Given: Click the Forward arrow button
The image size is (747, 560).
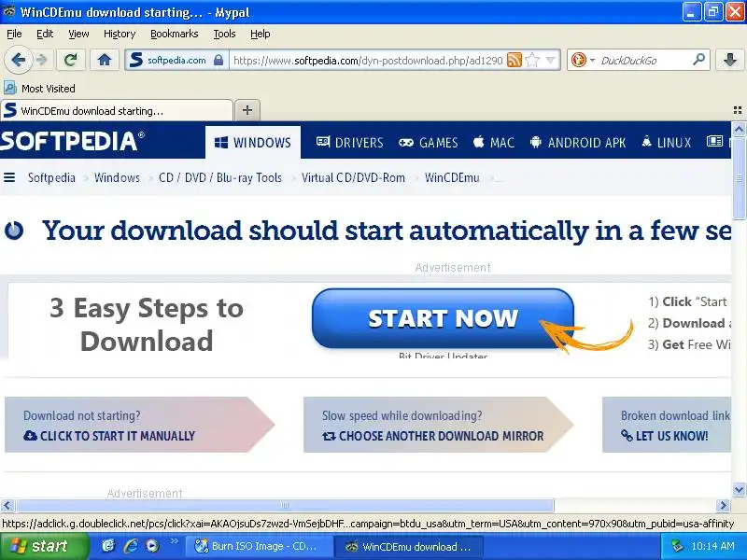Looking at the screenshot, I should [42, 61].
